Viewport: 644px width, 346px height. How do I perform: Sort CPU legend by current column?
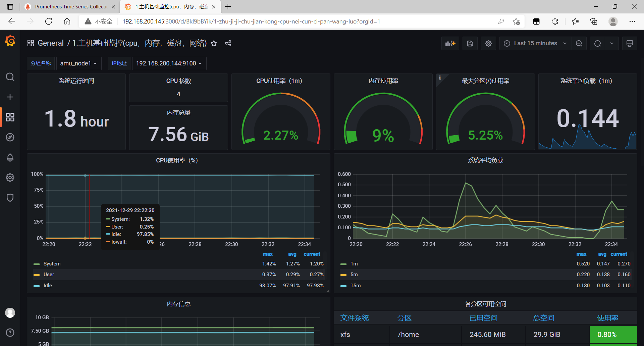[x=312, y=254]
